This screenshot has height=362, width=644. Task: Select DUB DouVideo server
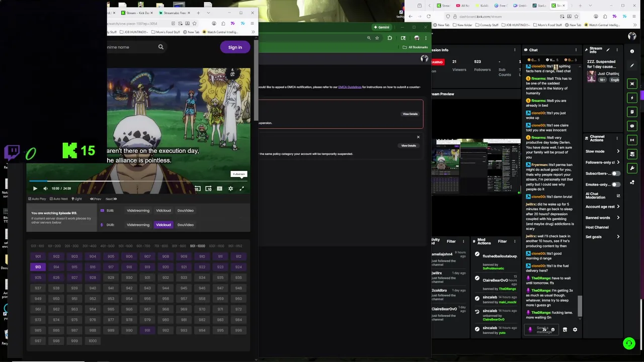pos(186,225)
